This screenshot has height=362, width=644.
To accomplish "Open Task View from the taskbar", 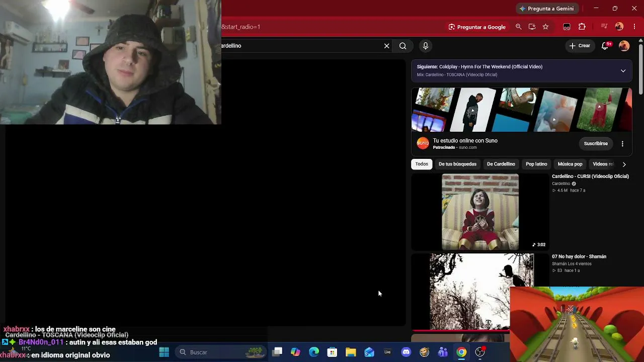I will (x=277, y=352).
